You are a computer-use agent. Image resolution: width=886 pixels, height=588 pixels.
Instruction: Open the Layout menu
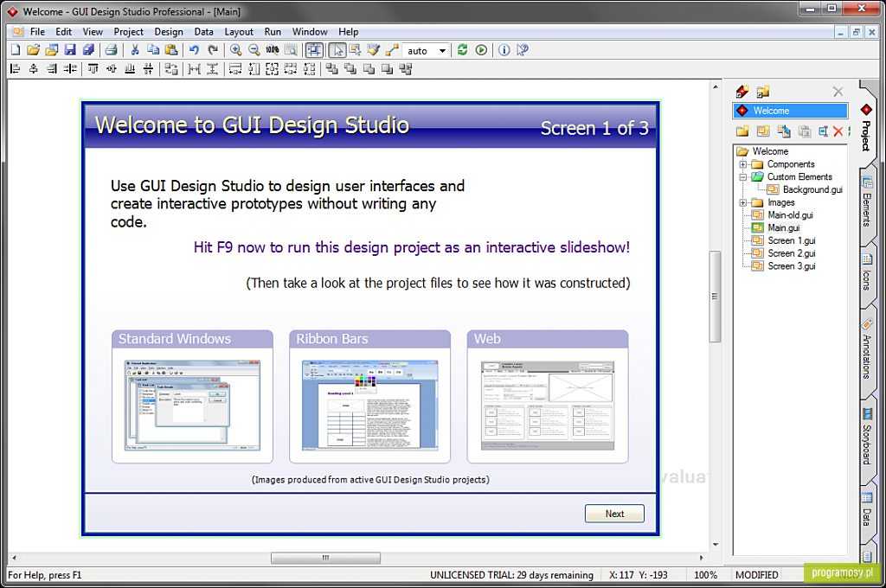[x=239, y=32]
